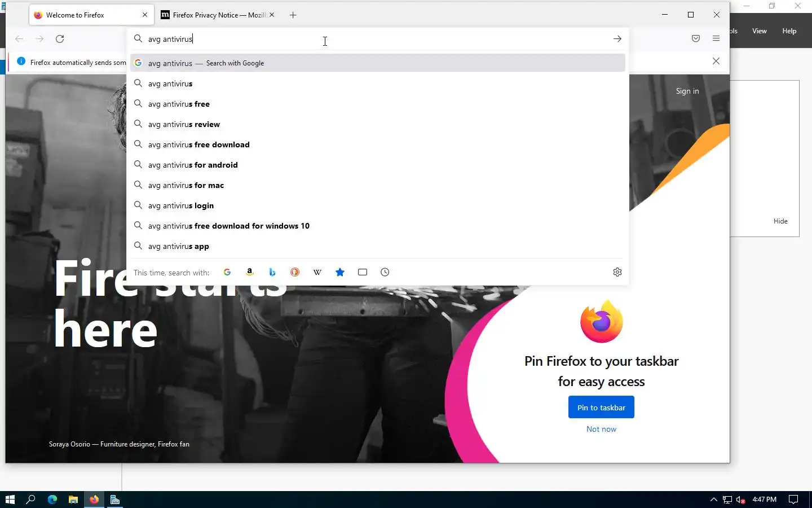
Task: Open Windows taskbar search
Action: click(31, 500)
